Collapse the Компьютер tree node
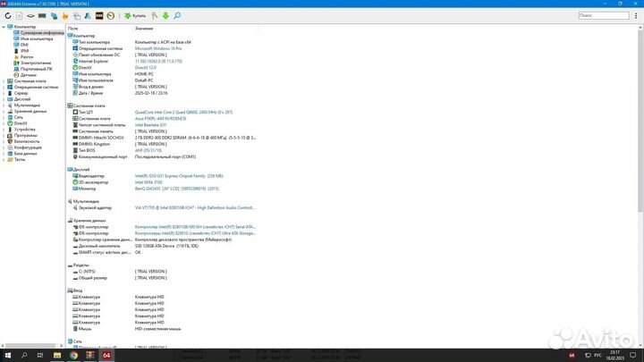This screenshot has width=644, height=362. [x=4, y=27]
